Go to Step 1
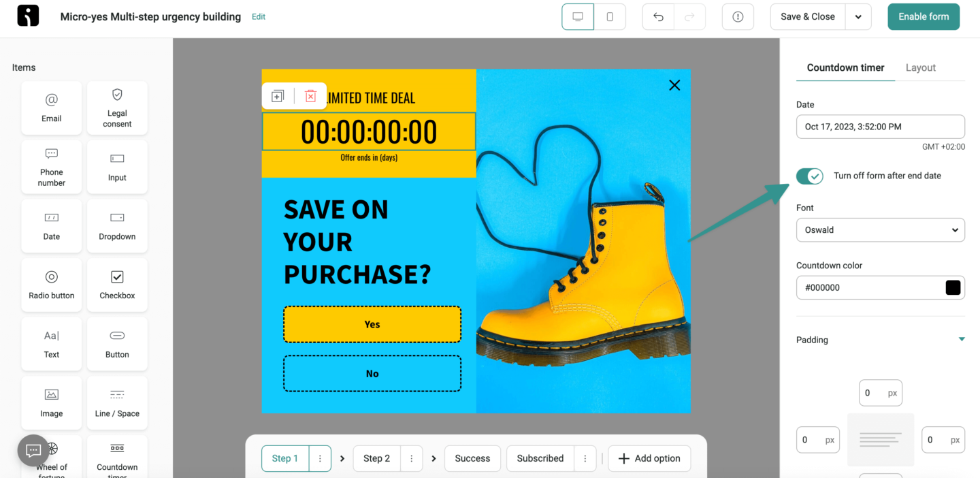This screenshot has height=478, width=980. pyautogui.click(x=285, y=458)
